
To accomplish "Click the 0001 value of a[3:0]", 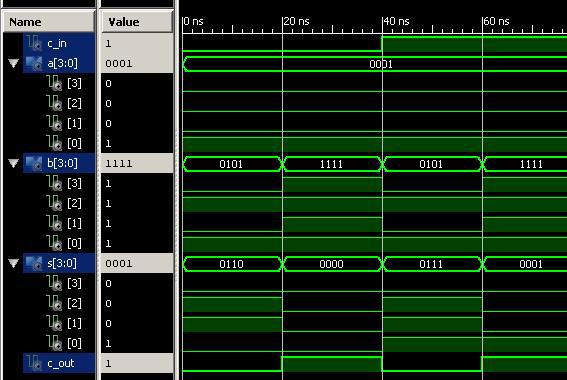I will [119, 64].
